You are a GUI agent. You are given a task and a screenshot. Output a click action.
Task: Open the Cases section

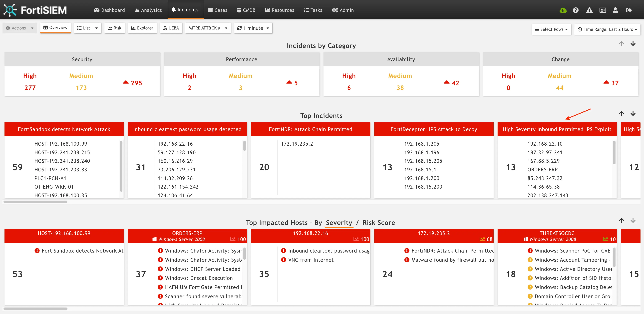click(x=218, y=10)
